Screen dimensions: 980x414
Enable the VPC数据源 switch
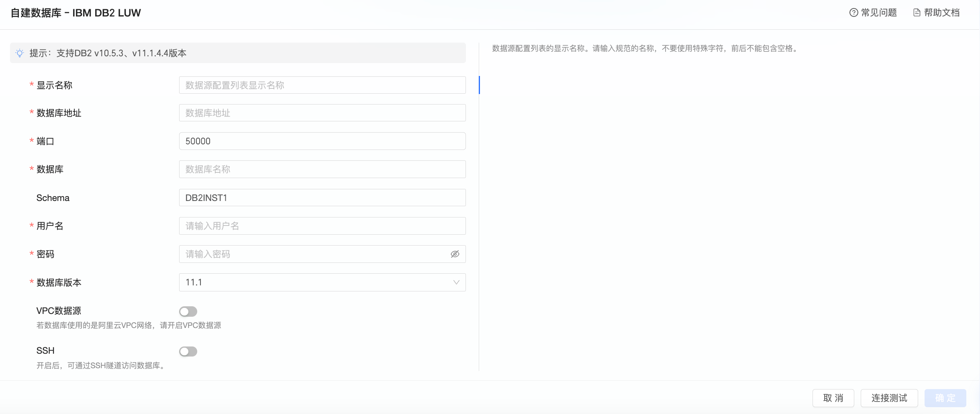[x=188, y=312]
